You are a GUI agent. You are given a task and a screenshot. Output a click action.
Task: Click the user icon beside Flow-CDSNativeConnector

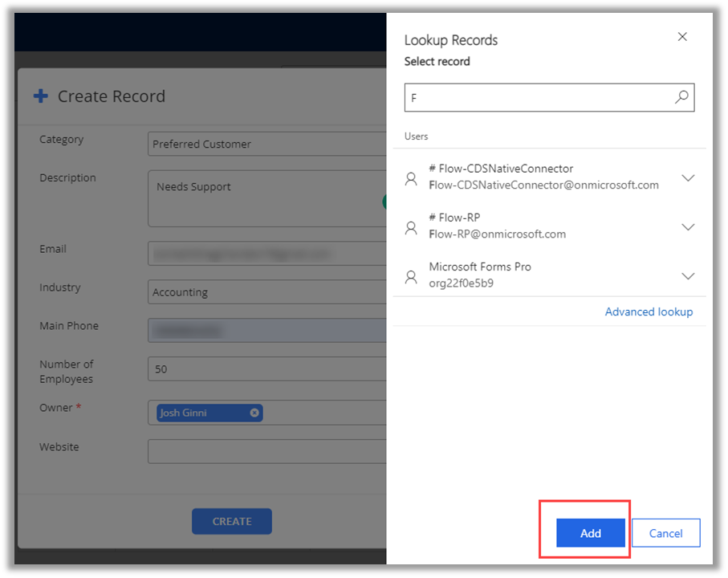point(411,178)
